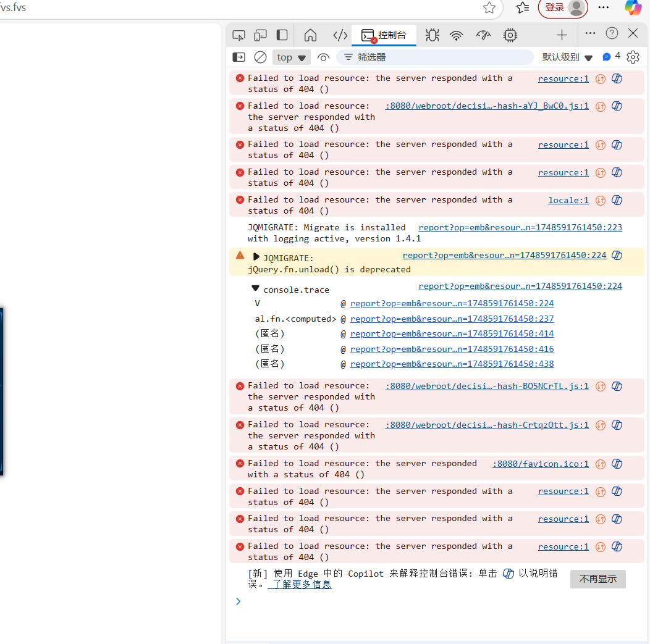
Task: Click the inspect element picker icon
Action: (x=238, y=35)
